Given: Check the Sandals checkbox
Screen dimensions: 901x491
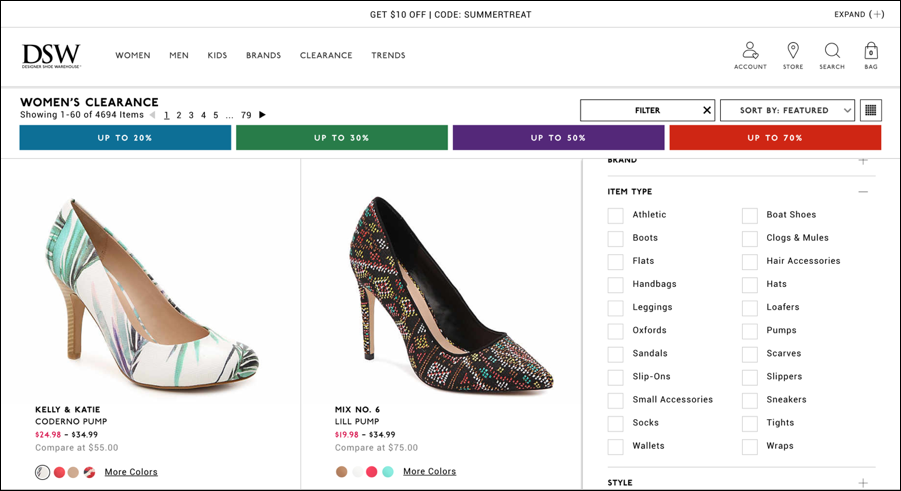Looking at the screenshot, I should point(615,354).
